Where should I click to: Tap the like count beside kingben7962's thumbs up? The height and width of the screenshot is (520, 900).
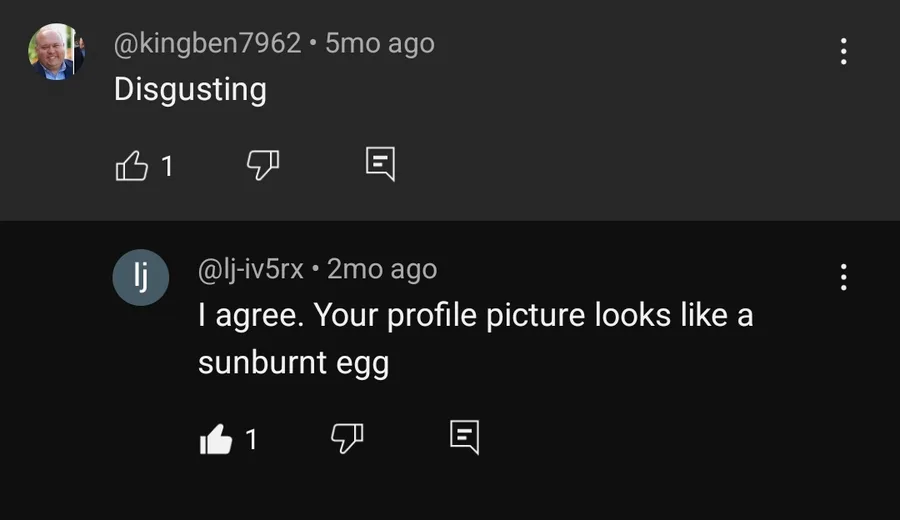(167, 167)
